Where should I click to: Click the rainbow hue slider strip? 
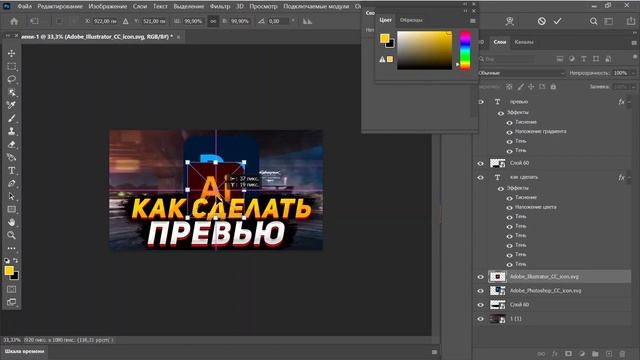point(465,50)
